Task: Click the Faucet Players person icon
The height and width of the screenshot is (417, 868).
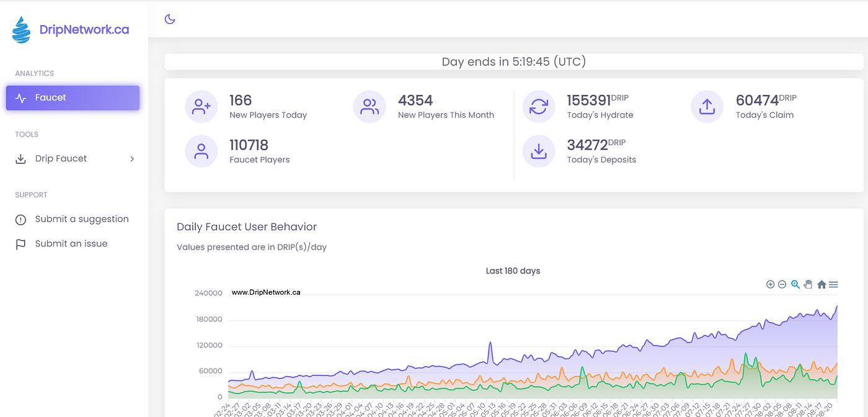Action: [201, 151]
